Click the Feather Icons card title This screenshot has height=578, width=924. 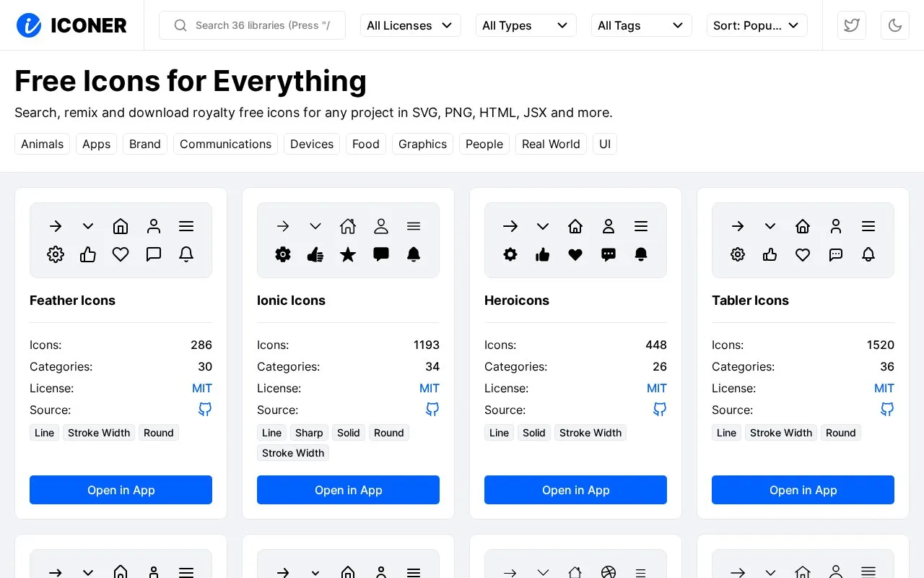pos(72,301)
